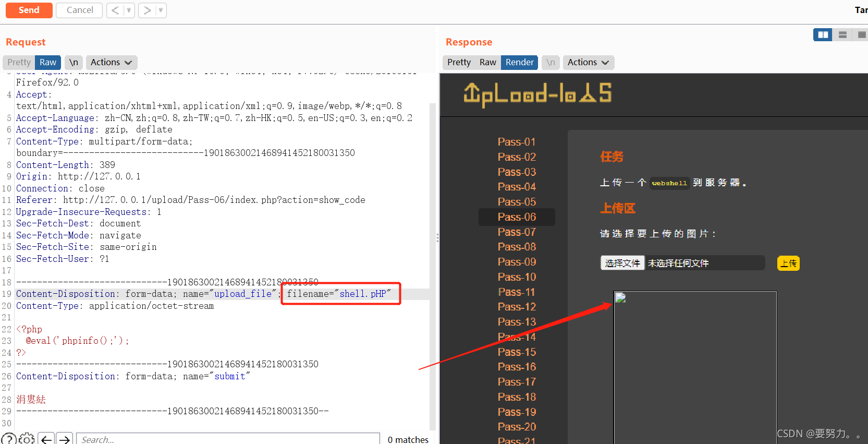The image size is (868, 444).
Task: Click the filename "shell.pHP" text in request
Action: [x=339, y=294]
